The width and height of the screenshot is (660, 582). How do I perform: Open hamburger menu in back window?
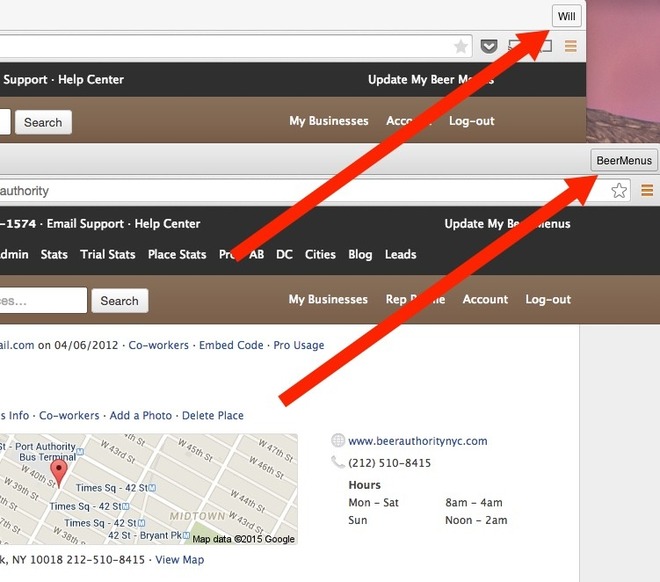571,46
